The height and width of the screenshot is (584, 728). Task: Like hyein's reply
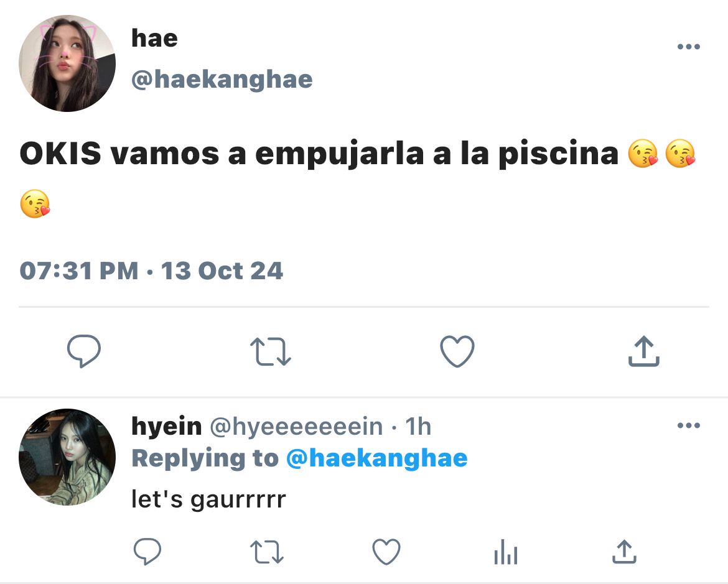tap(386, 552)
